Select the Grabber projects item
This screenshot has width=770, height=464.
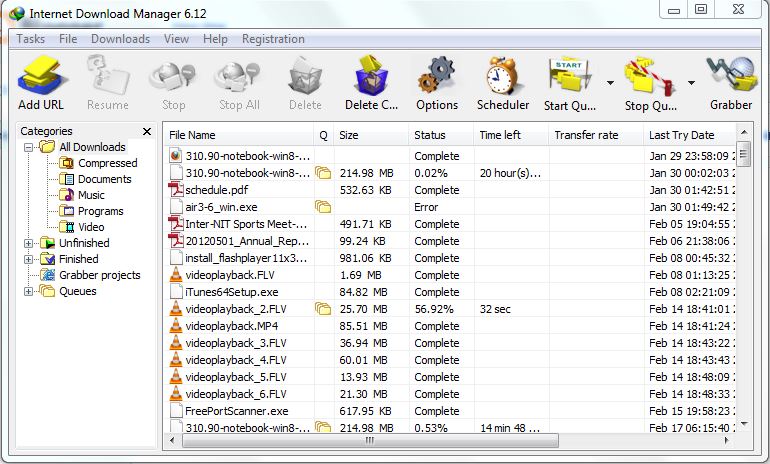pos(100,275)
